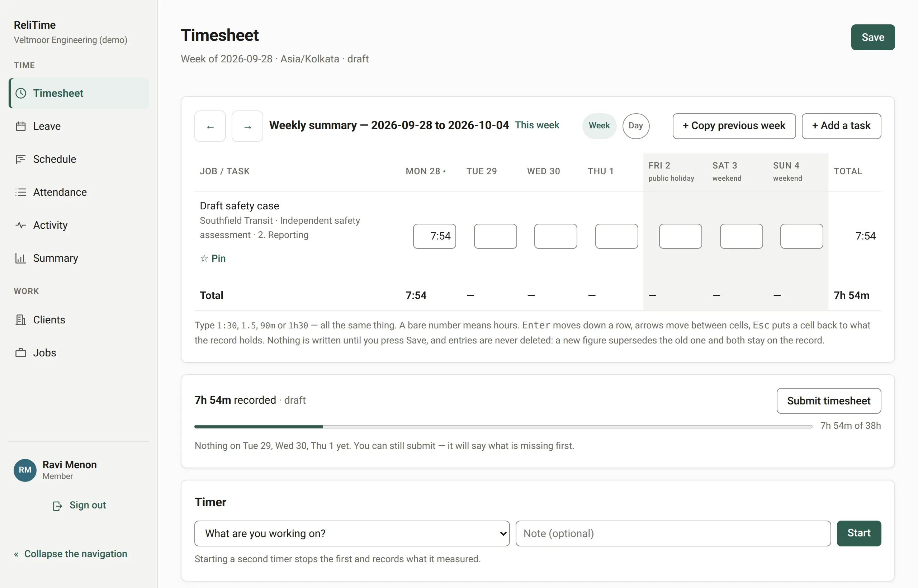The width and height of the screenshot is (918, 588).
Task: Click the Timesheet clock icon
Action: [x=21, y=93]
